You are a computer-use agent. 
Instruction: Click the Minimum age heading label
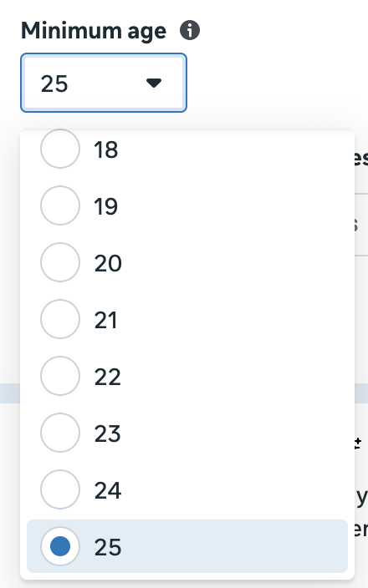pos(94,31)
